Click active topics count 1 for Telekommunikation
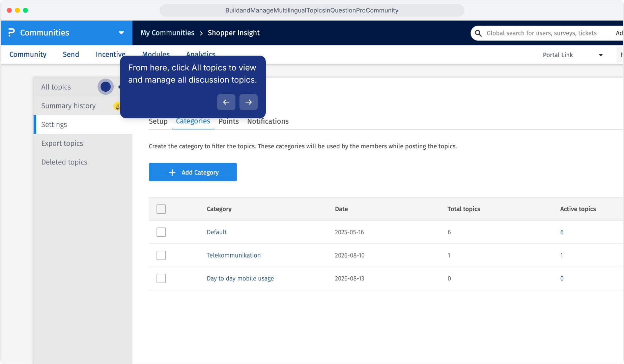 [x=562, y=255]
